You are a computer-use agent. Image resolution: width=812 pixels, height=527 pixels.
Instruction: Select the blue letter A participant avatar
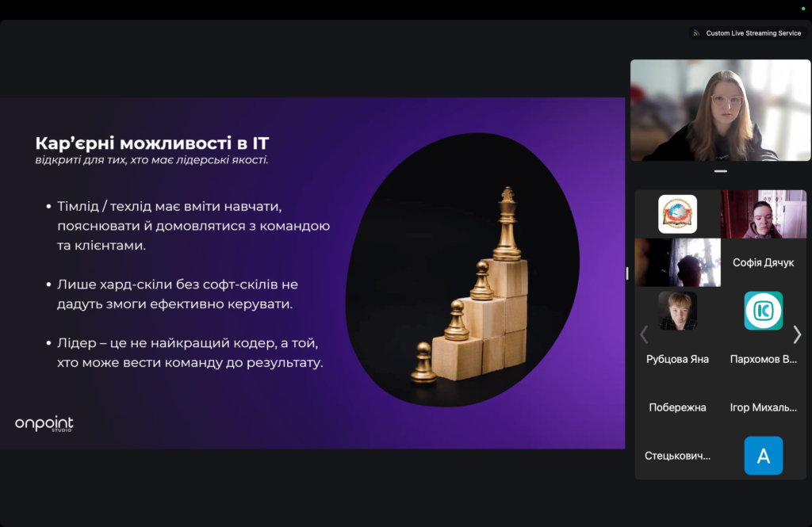pos(764,456)
